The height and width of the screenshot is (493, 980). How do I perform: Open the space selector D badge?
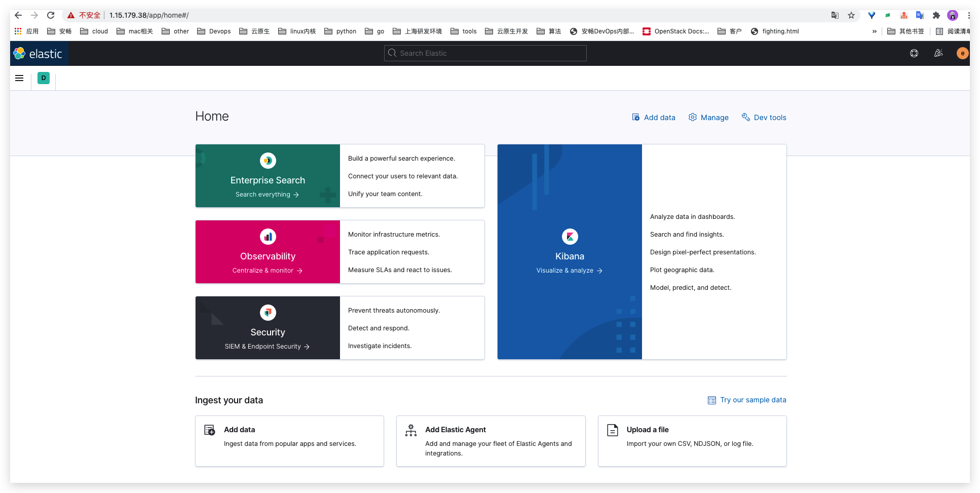44,78
